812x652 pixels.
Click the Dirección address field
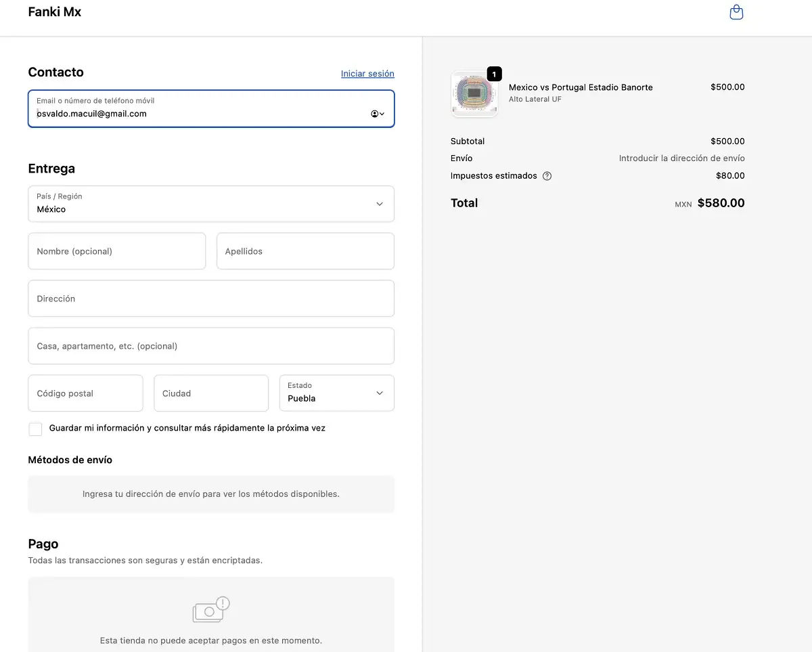pyautogui.click(x=210, y=299)
